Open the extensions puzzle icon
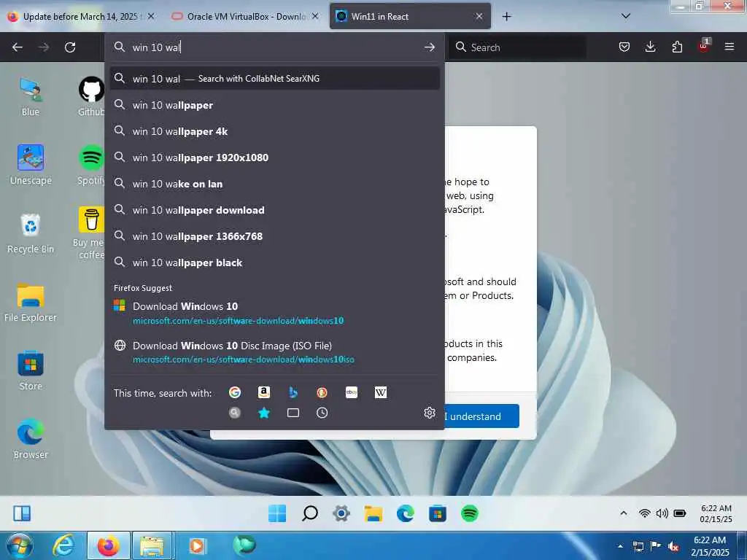The image size is (747, 560). (677, 47)
